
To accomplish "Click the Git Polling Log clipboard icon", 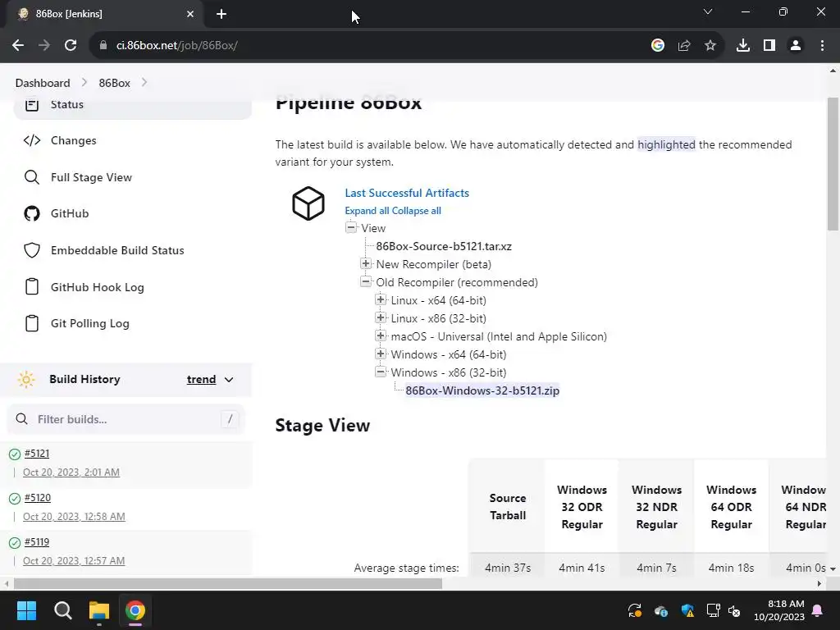I will click(32, 323).
